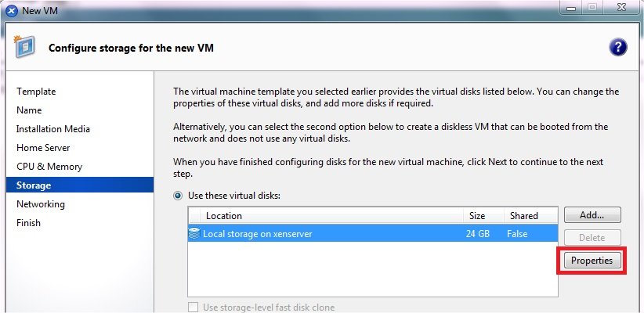Viewport: 644px width, 313px height.
Task: Open disk Properties button
Action: 592,260
